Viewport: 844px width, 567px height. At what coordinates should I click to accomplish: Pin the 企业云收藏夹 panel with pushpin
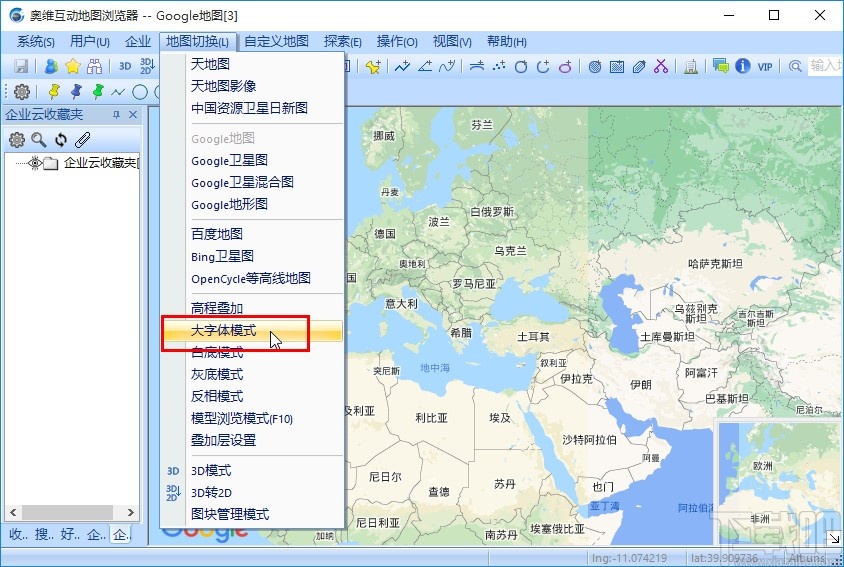[x=116, y=115]
